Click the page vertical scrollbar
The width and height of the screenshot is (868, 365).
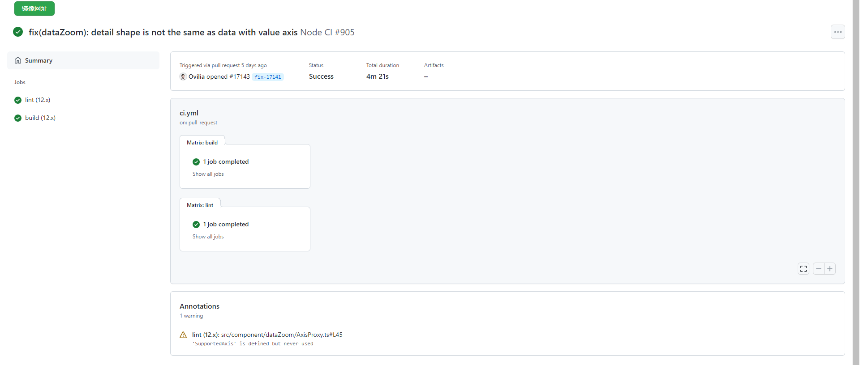[x=856, y=182]
